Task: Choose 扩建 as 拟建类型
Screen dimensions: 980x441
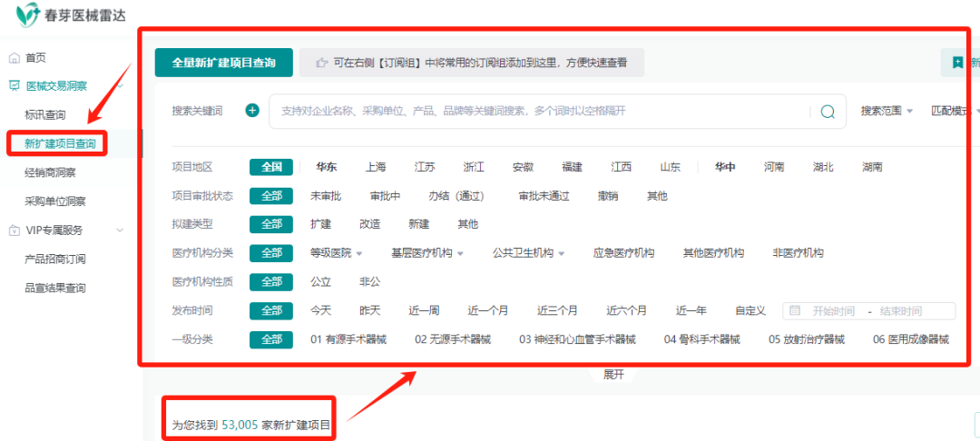Action: tap(320, 223)
